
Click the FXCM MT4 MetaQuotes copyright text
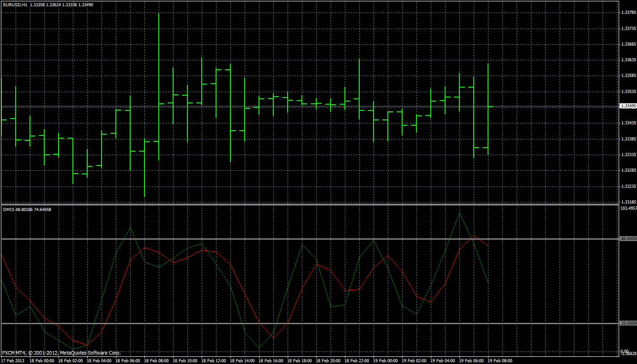coord(61,353)
